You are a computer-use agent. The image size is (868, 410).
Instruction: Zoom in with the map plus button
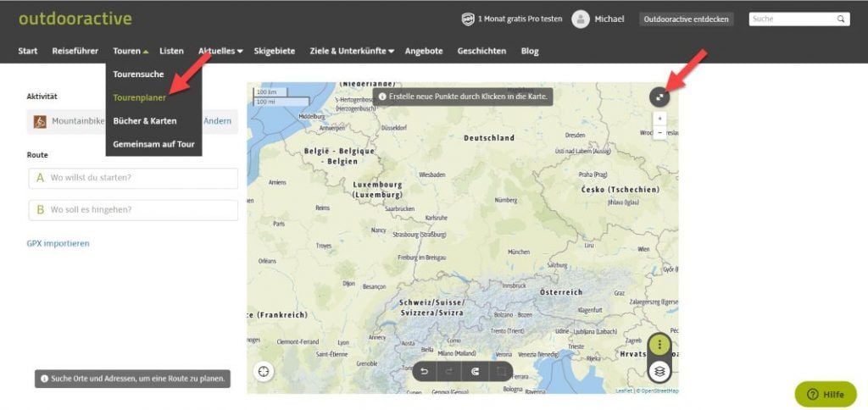pos(659,119)
